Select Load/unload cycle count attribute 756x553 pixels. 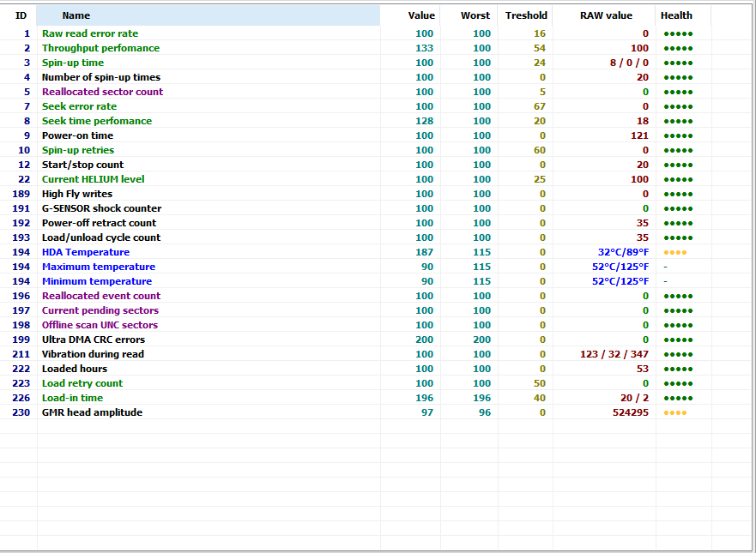(101, 237)
